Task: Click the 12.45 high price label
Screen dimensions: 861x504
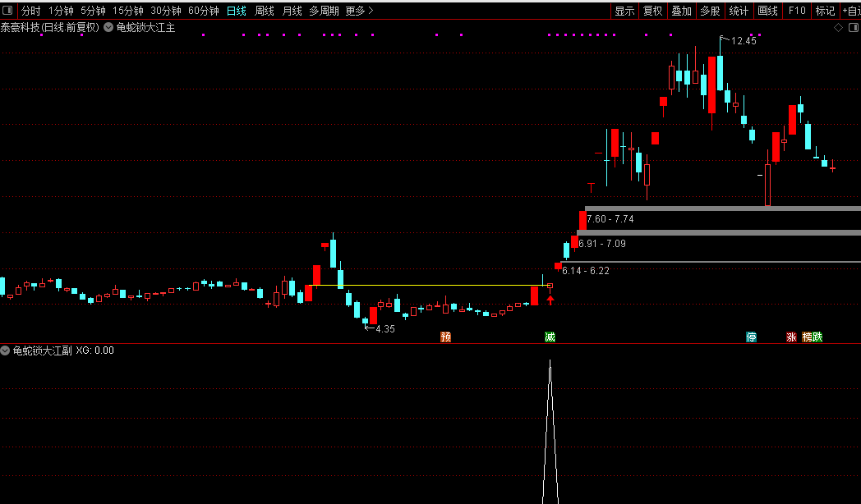Action: coord(744,40)
